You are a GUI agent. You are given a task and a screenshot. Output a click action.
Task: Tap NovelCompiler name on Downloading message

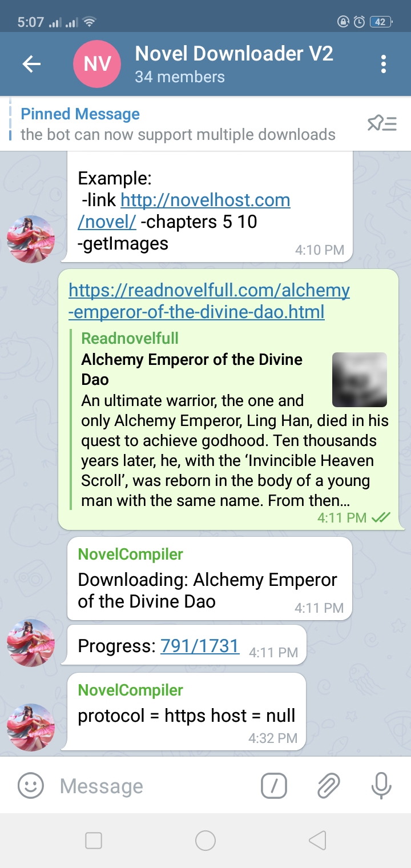click(131, 554)
